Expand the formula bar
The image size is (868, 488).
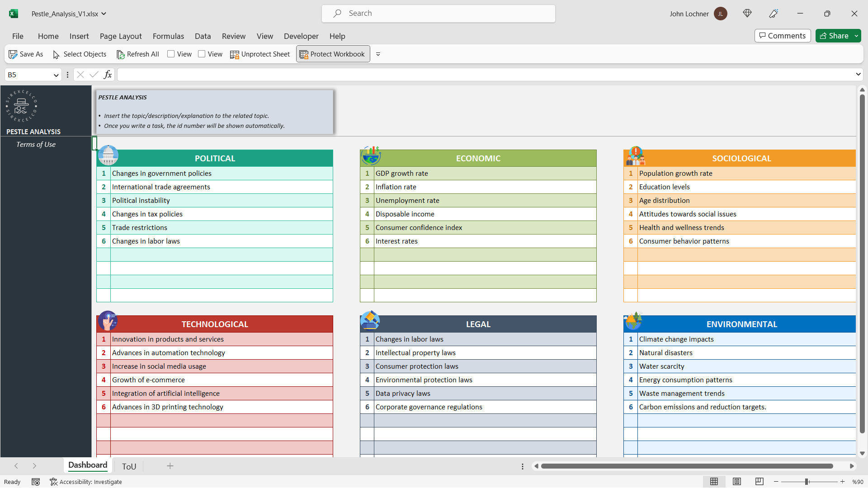point(858,74)
